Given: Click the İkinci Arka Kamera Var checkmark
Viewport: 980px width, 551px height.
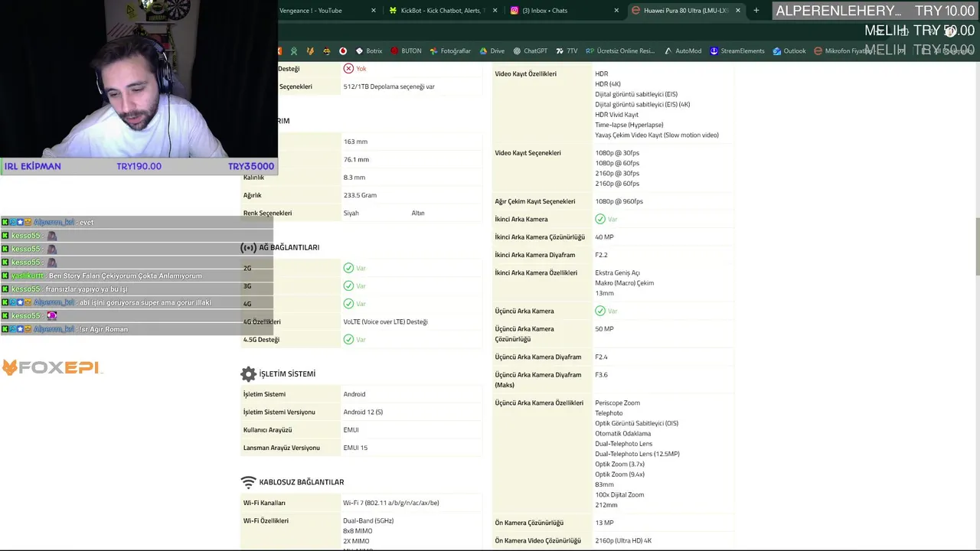Looking at the screenshot, I should coord(600,219).
